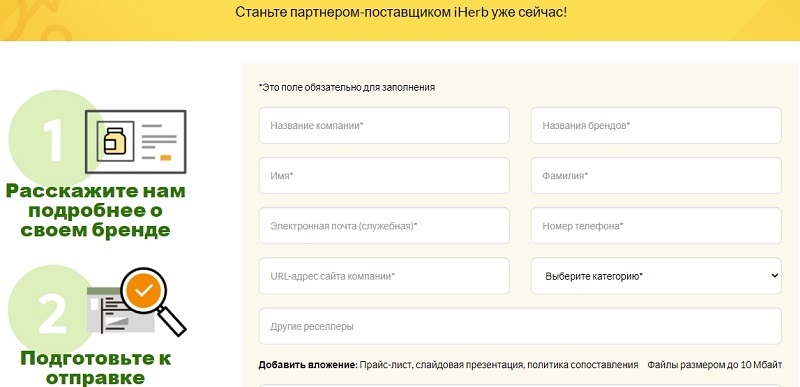Viewport: 800px width, 387px height.
Task: Open the 'Выберите категорию' dropdown
Action: 656,276
